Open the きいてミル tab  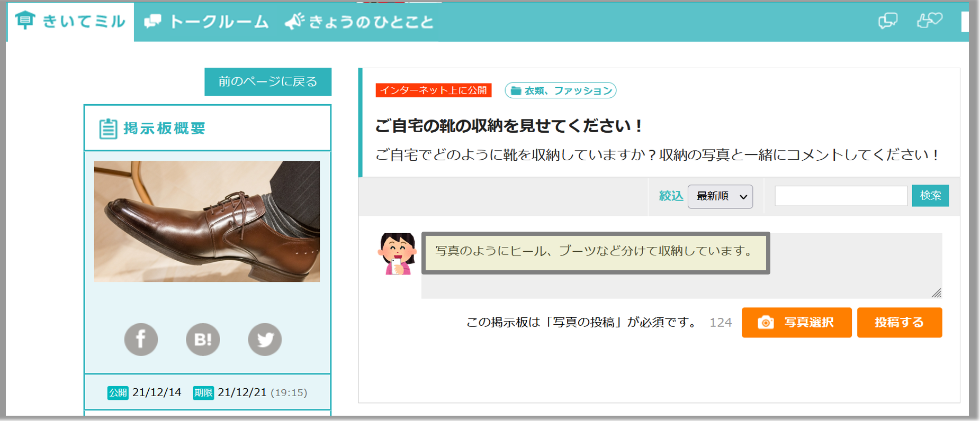[70, 21]
